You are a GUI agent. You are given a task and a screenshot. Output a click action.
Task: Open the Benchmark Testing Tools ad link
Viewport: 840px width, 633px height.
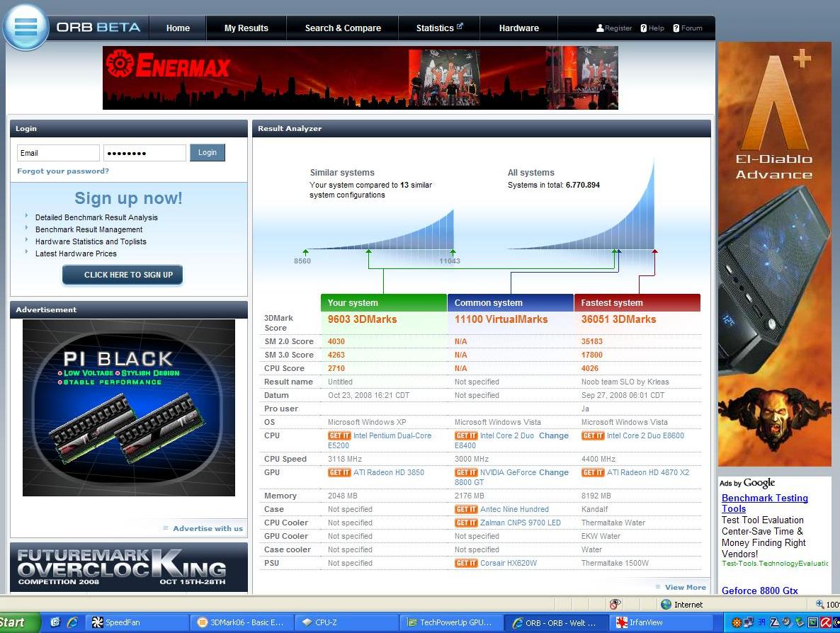(x=764, y=503)
